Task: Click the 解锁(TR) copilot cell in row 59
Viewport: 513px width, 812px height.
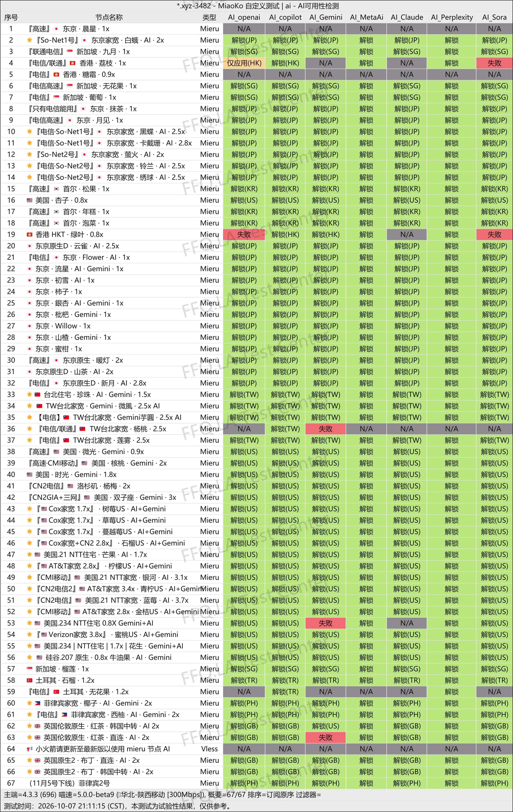Action: click(285, 692)
